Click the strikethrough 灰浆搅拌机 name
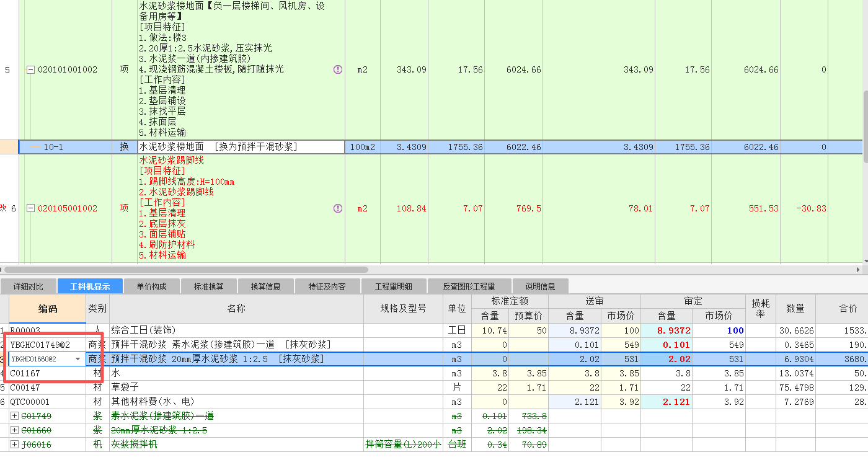 (x=133, y=445)
